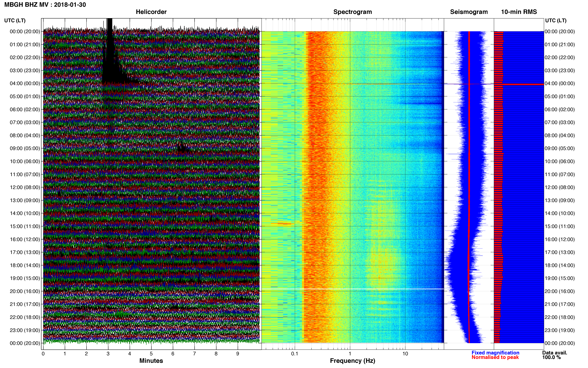Click RMS-side time label 11:00 (07:00)
Image resolution: width=588 pixels, height=368 pixels.
point(560,174)
